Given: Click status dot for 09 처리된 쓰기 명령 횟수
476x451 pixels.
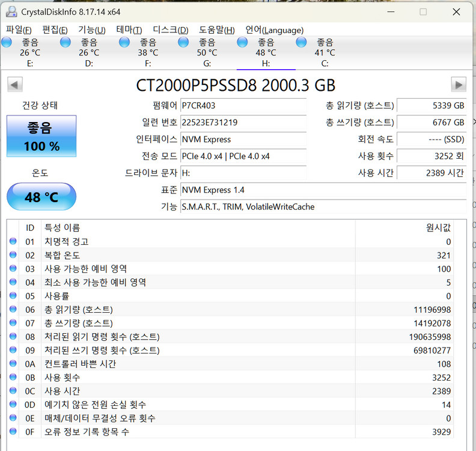Looking at the screenshot, I should click(x=13, y=350).
